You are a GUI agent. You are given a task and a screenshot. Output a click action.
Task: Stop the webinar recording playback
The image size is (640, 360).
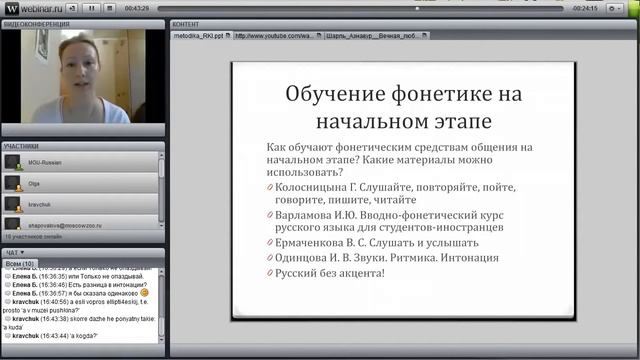tap(109, 8)
